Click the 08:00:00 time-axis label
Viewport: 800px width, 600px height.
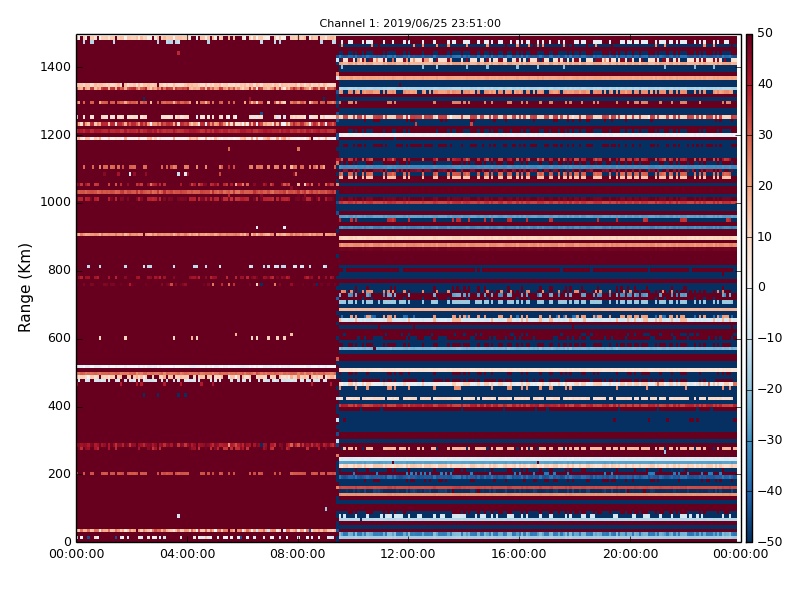pyautogui.click(x=297, y=554)
